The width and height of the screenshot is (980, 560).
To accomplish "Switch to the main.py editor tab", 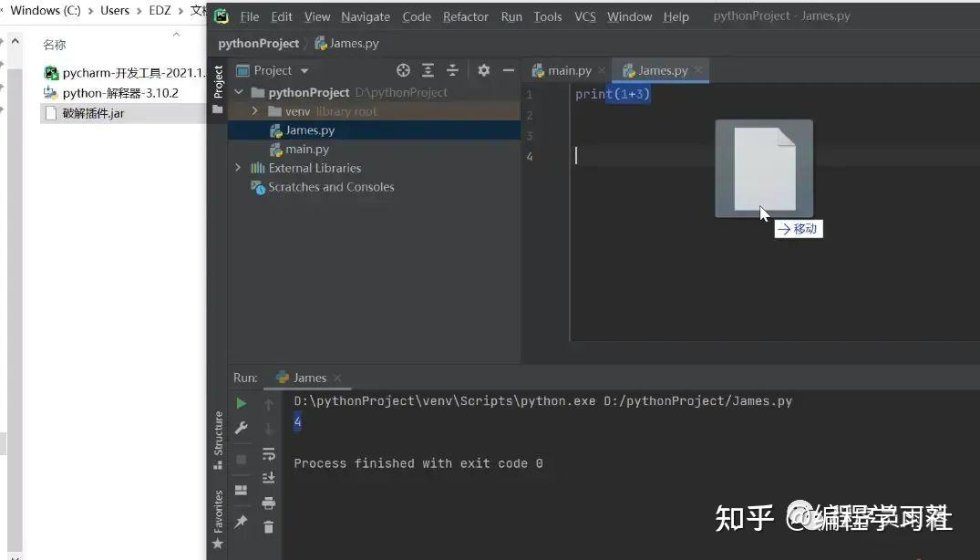I will (x=567, y=69).
